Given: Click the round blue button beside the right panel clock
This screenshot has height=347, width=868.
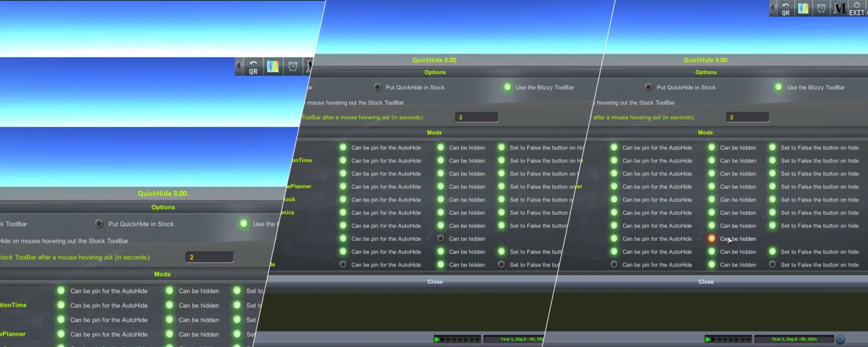Looking at the screenshot, I should pyautogui.click(x=840, y=339).
